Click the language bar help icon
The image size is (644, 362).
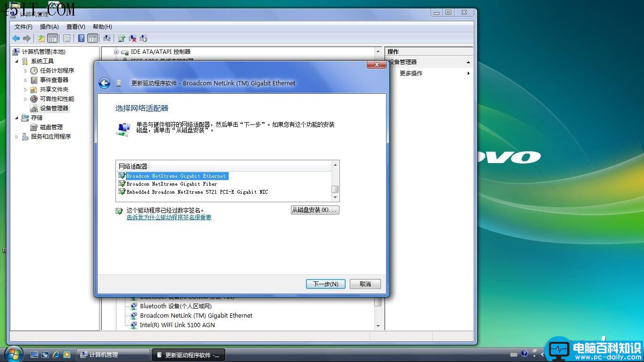pyautogui.click(x=524, y=354)
